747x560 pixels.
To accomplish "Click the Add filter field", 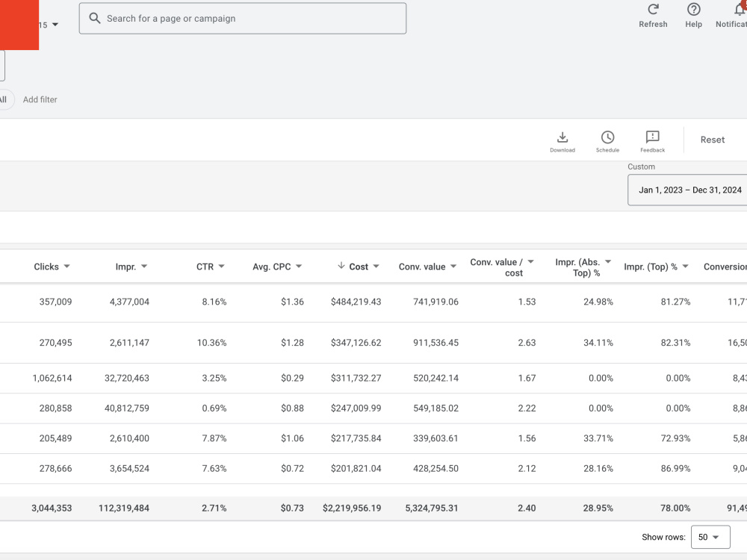I will [x=40, y=99].
